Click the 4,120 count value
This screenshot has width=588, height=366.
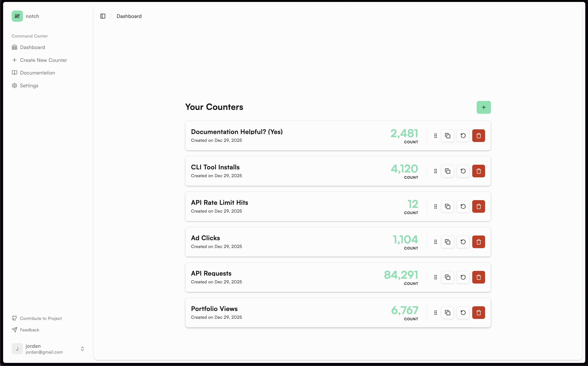point(405,169)
